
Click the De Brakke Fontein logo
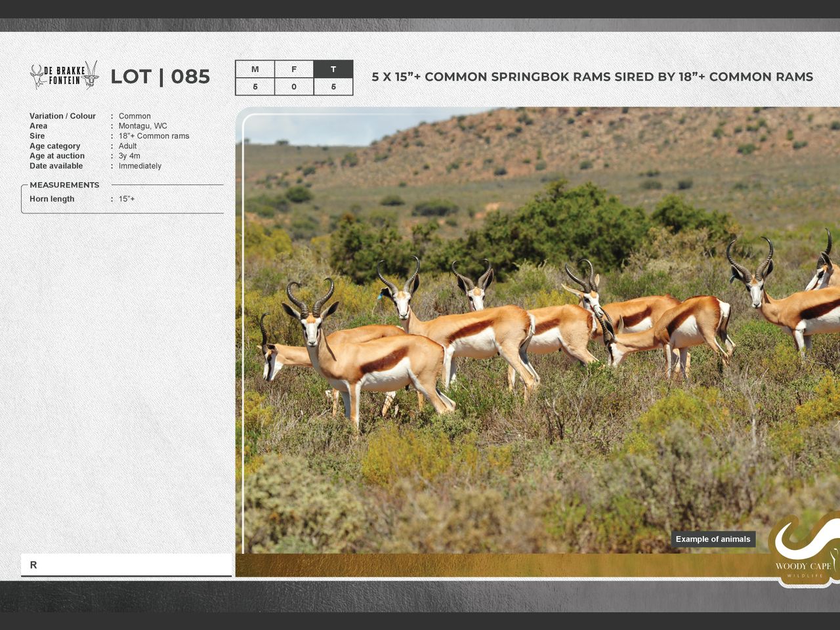coord(64,76)
